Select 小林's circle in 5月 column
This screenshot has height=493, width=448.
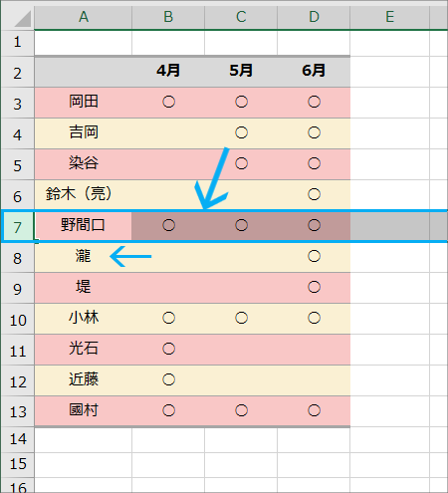241,319
